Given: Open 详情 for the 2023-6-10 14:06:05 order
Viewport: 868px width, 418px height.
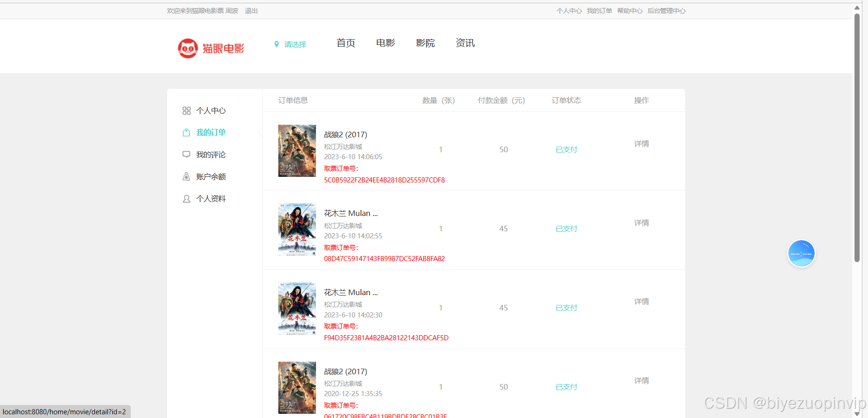Looking at the screenshot, I should click(x=641, y=144).
